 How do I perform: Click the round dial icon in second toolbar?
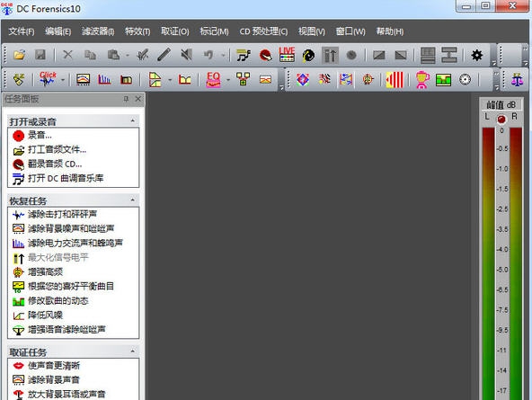click(x=465, y=80)
